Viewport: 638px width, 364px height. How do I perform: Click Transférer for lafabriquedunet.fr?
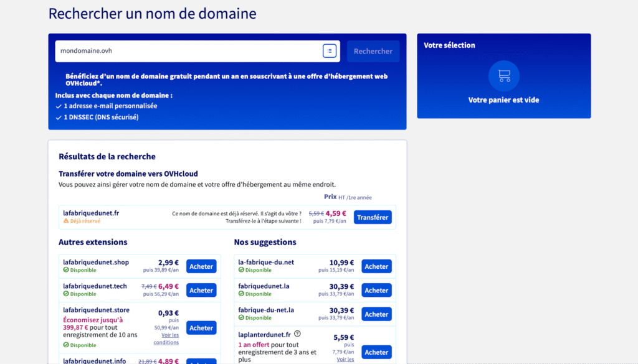coord(373,217)
